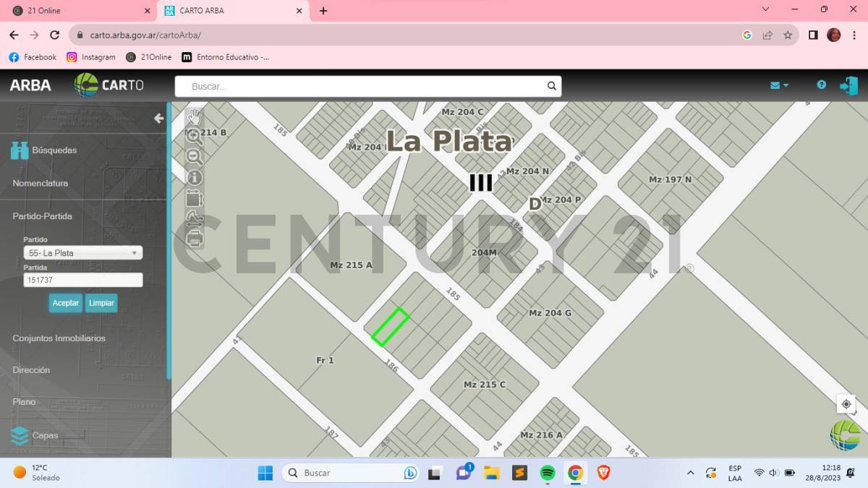Select the measure distance tool

(194, 218)
